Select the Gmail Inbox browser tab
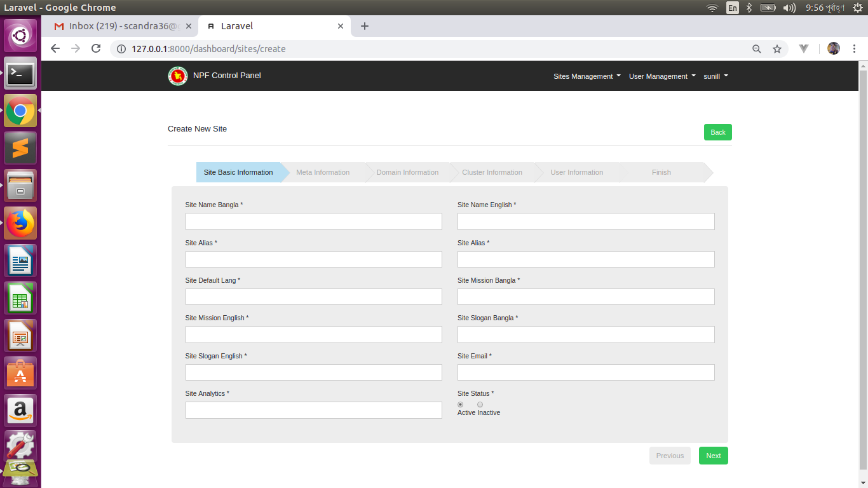The height and width of the screenshot is (488, 868). click(127, 26)
